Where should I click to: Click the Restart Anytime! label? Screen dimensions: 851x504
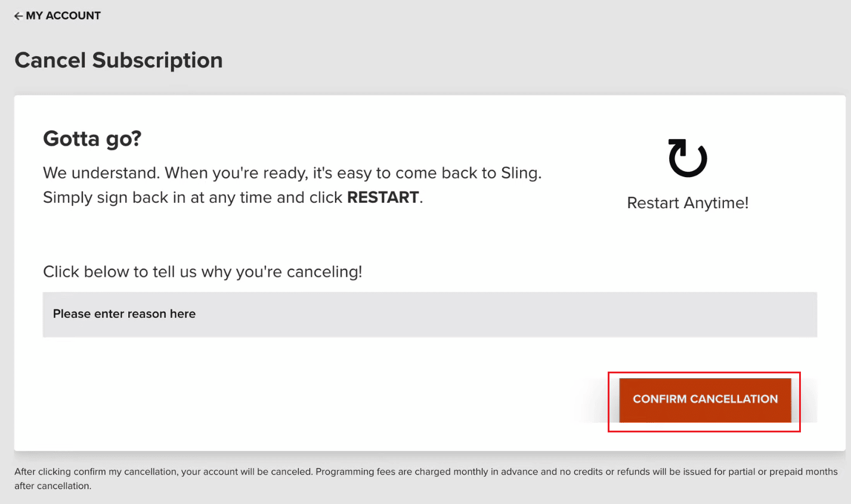687,203
